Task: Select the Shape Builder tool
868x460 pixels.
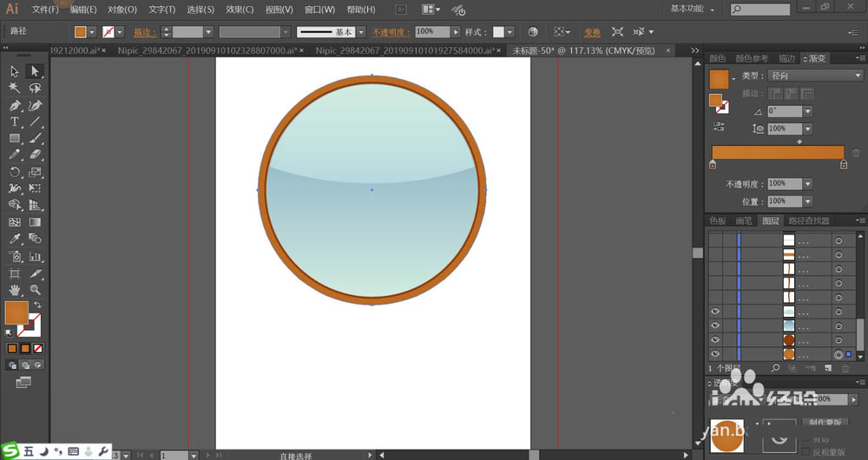Action: coord(15,206)
